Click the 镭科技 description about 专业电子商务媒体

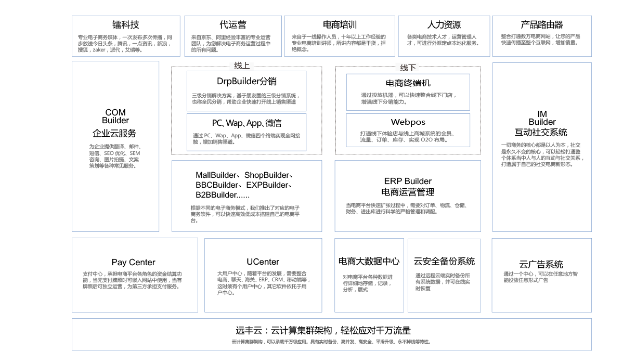pos(125,44)
